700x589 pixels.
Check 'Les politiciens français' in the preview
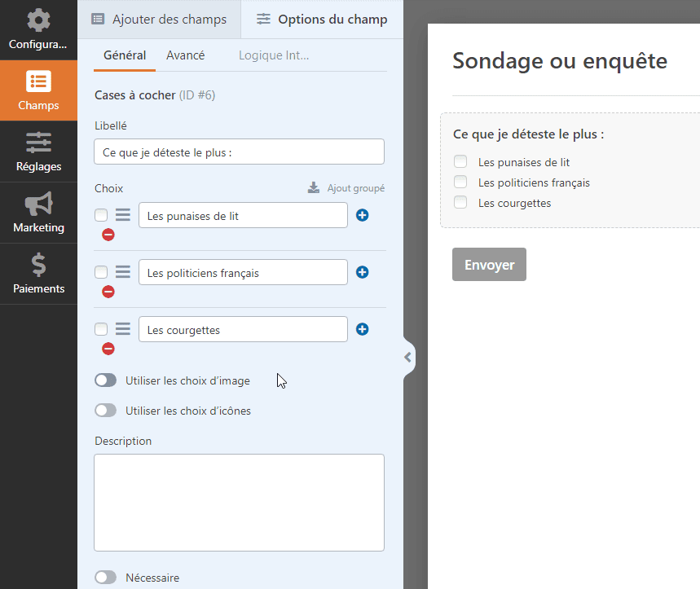coord(460,182)
